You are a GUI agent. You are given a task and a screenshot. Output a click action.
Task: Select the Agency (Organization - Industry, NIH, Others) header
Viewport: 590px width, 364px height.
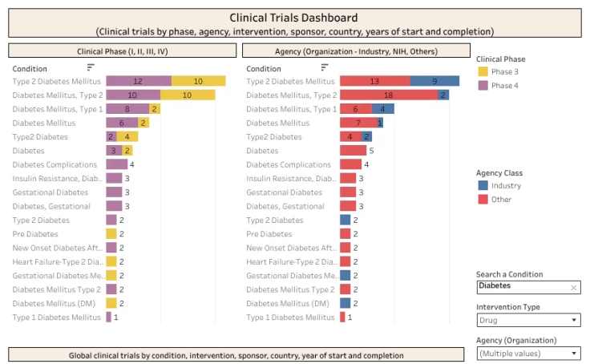[356, 51]
